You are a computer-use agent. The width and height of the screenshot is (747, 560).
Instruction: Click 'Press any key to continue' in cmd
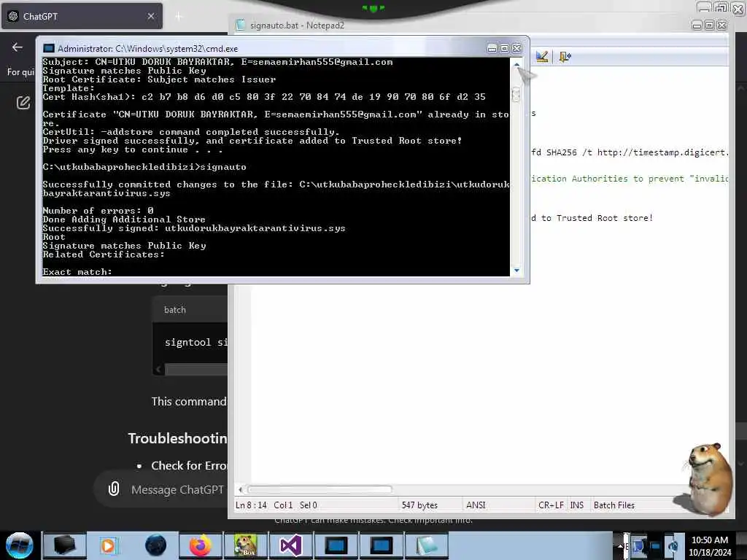[133, 149]
